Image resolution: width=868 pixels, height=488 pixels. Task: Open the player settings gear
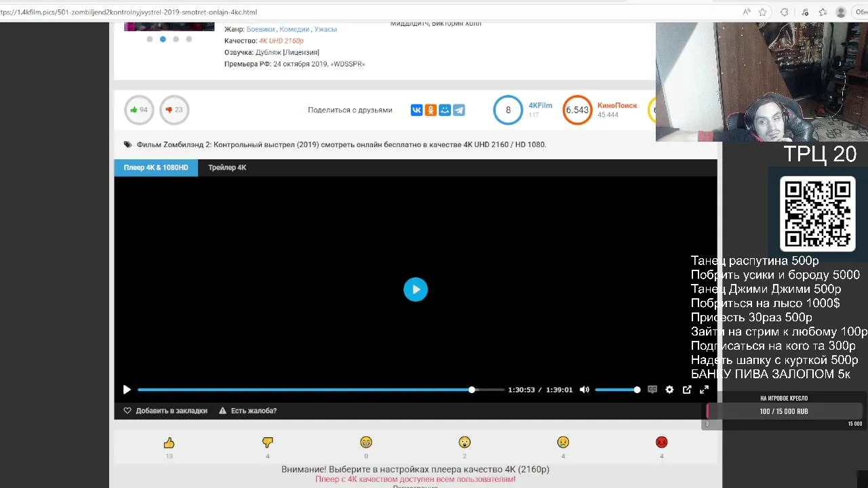[669, 390]
